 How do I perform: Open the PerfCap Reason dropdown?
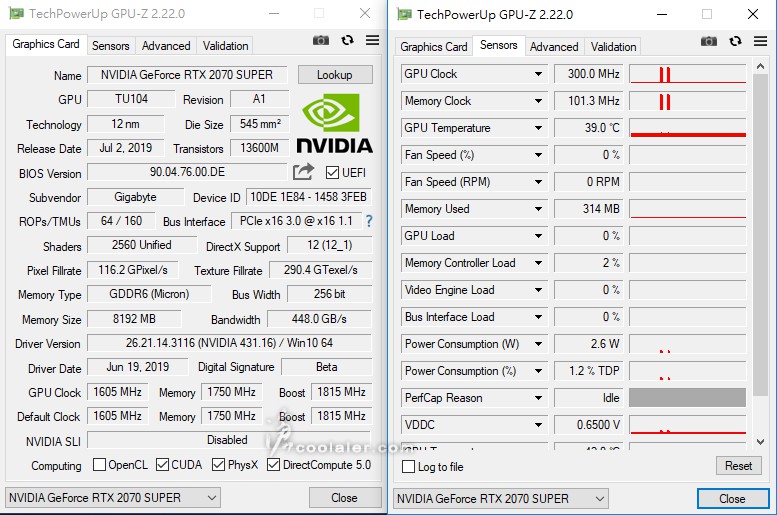pos(538,398)
